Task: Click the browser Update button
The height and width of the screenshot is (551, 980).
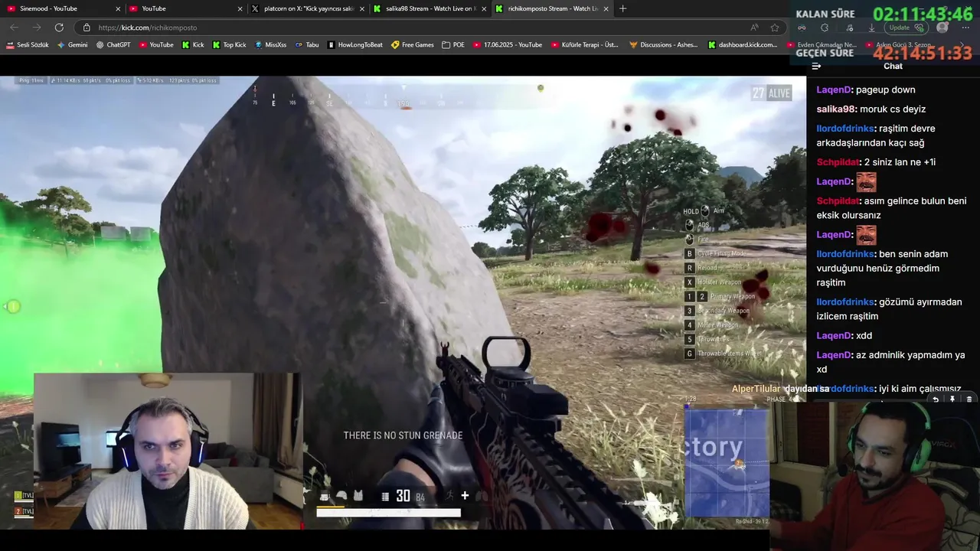Action: coord(906,28)
